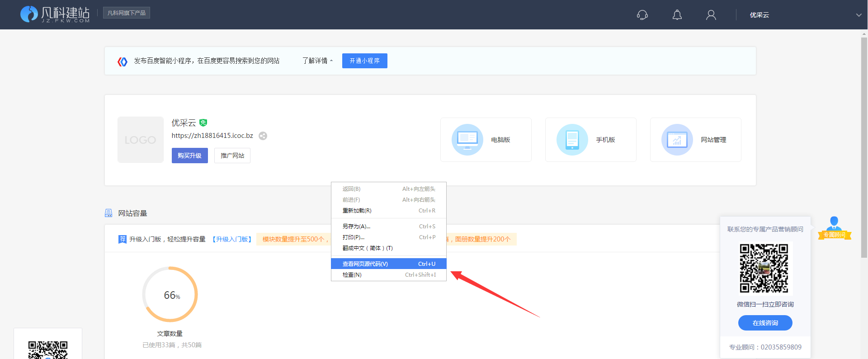Expand 了解详情 details
The width and height of the screenshot is (868, 359).
(x=317, y=61)
